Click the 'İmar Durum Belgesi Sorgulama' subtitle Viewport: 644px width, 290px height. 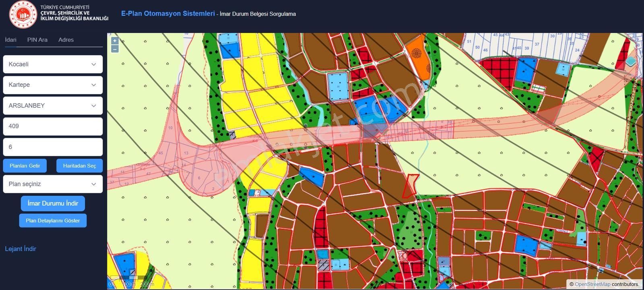click(x=258, y=14)
